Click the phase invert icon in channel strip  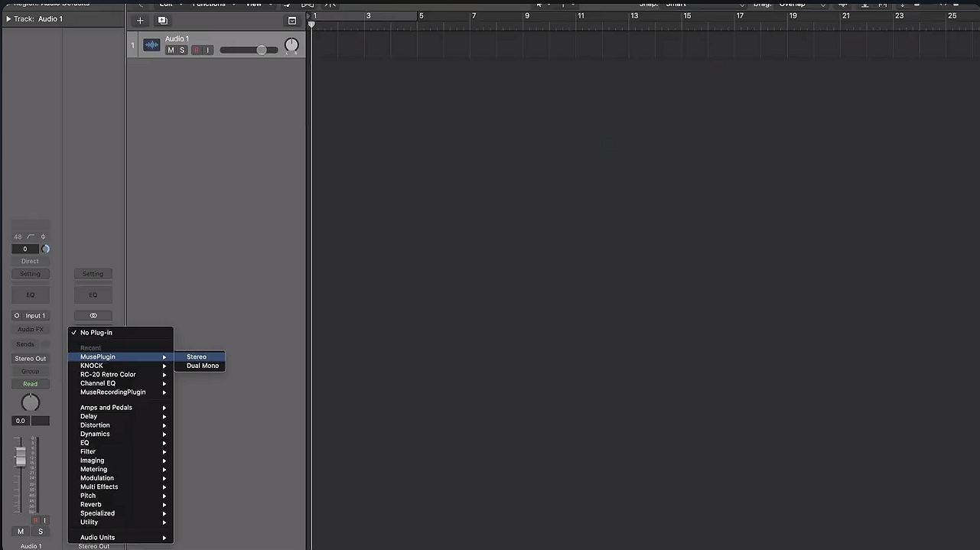point(43,237)
